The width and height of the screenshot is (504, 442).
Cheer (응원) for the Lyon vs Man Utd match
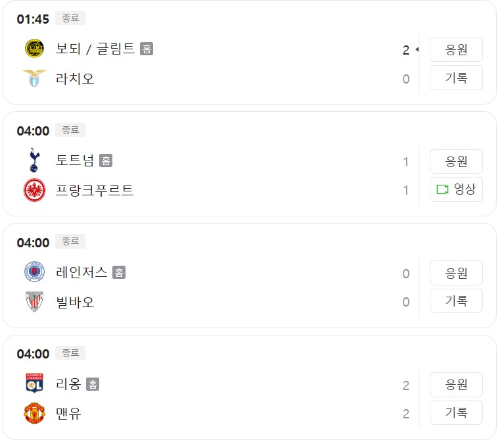point(456,385)
